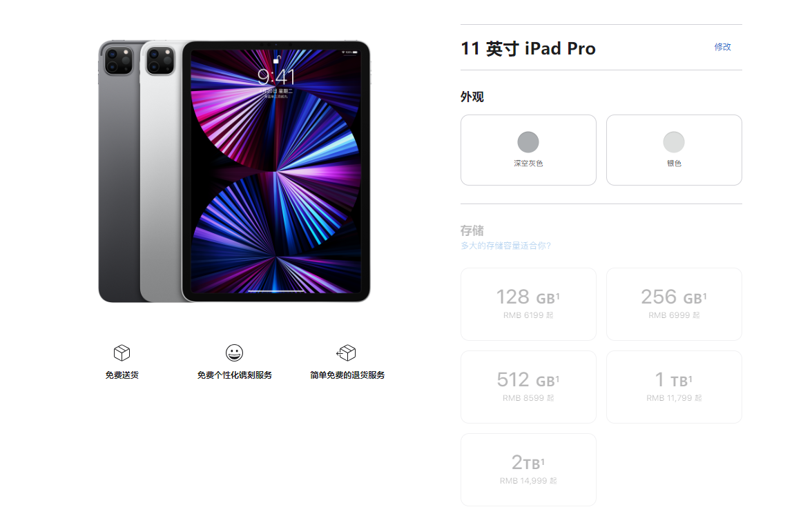The width and height of the screenshot is (812, 516).
Task: Click the 深空灰色 label text
Action: pos(528,163)
